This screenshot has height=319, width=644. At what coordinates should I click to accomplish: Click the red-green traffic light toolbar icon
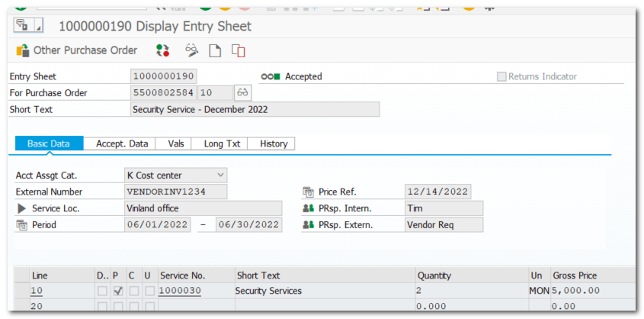[162, 50]
